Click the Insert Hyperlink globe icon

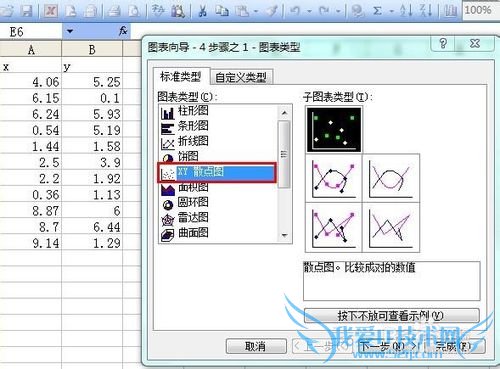click(358, 11)
